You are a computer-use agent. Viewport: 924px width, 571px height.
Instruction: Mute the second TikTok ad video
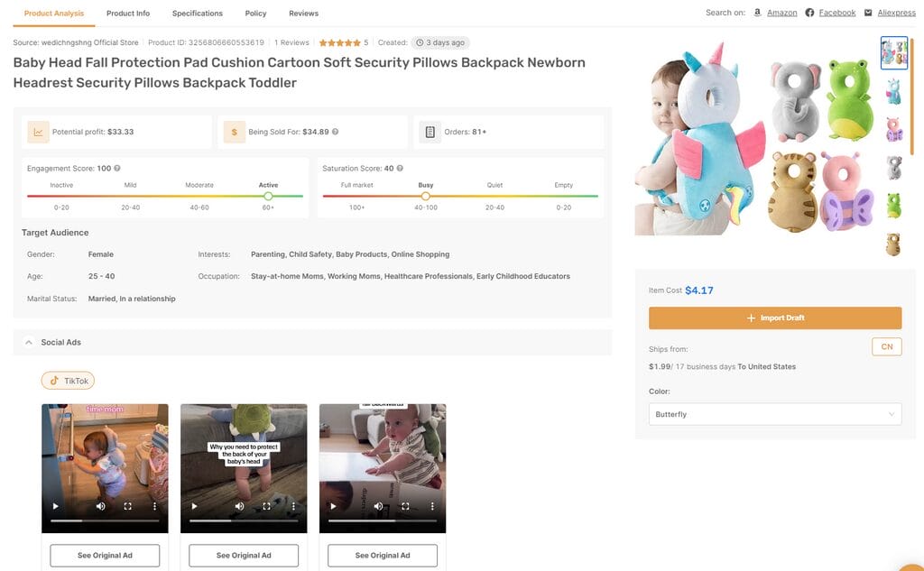(239, 507)
